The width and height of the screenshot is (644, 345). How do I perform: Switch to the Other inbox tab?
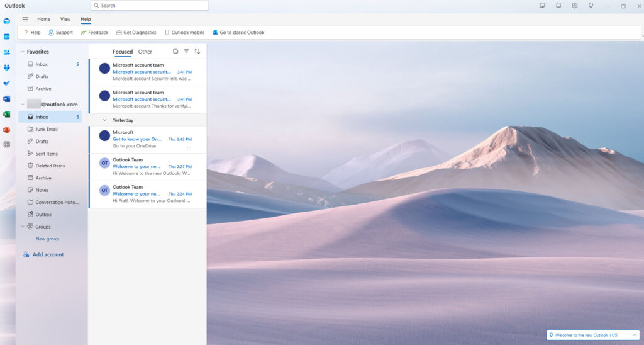(145, 52)
